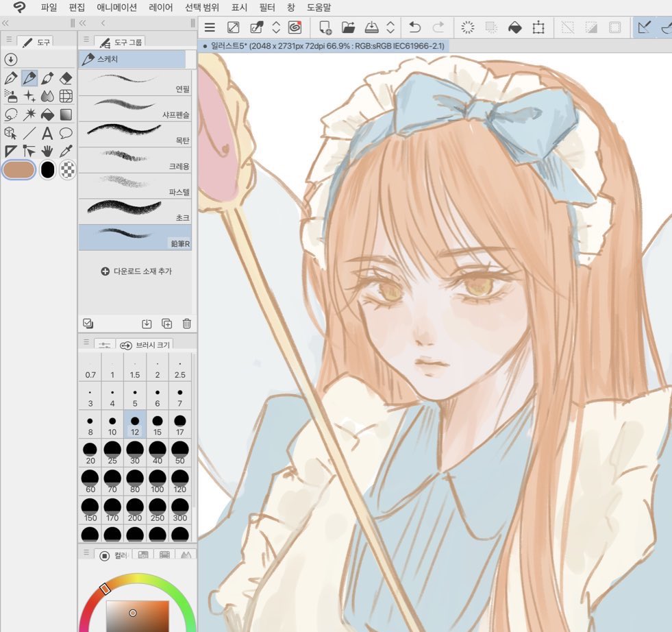This screenshot has width=672, height=632.
Task: Select the Operation object cube tool
Action: (x=11, y=133)
